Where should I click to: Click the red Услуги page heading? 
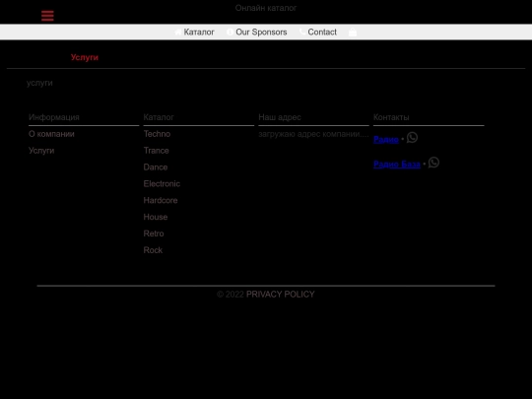pos(85,57)
